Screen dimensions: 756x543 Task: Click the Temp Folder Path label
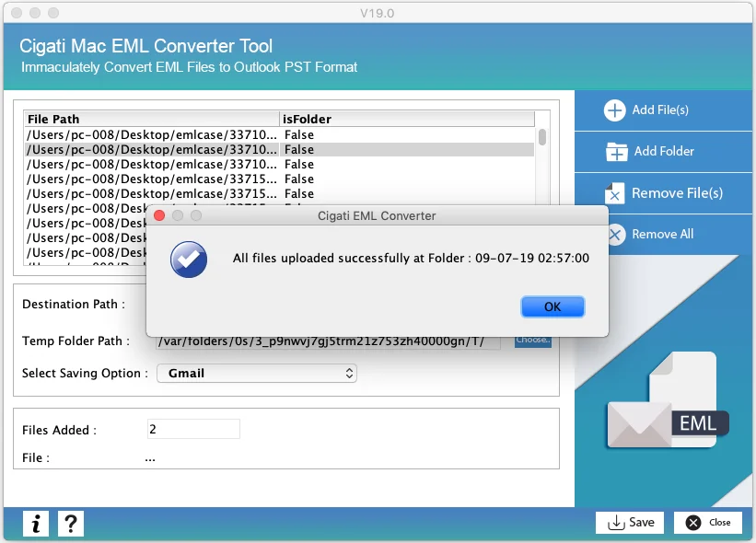click(76, 341)
